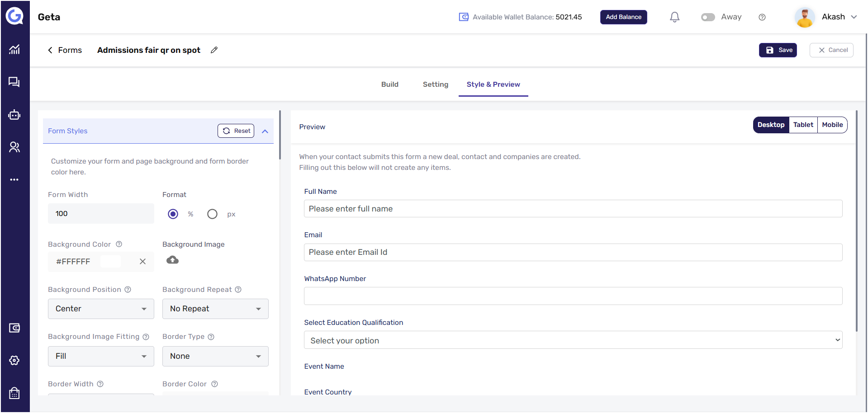Open the settings gear in sidebar

click(x=14, y=361)
